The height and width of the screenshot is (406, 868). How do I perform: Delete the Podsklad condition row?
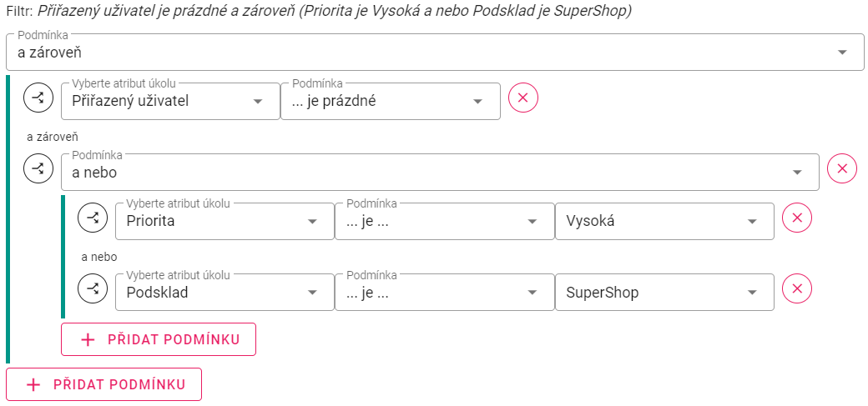(x=796, y=289)
